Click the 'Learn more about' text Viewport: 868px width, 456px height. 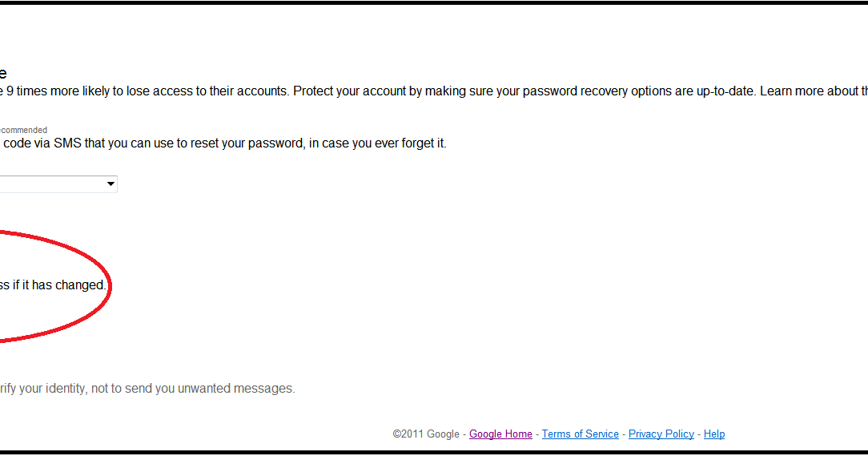point(809,91)
